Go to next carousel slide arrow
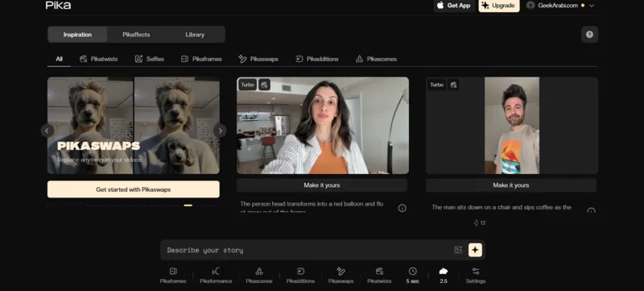The height and width of the screenshot is (291, 644). point(220,131)
